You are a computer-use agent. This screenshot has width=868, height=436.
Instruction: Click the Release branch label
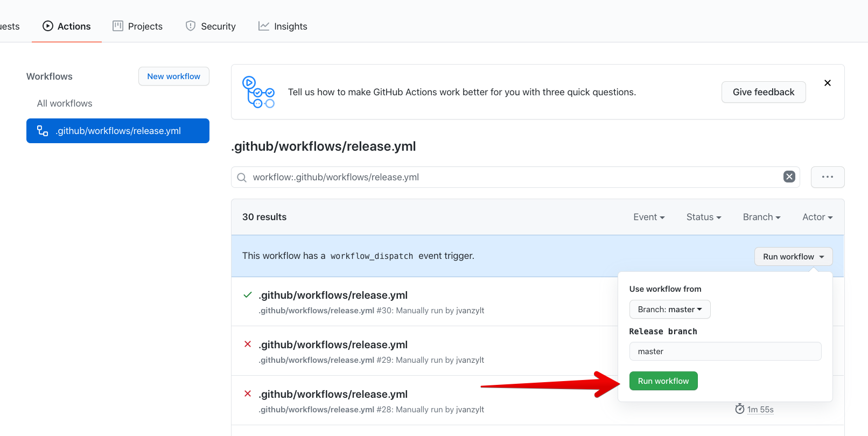pyautogui.click(x=663, y=332)
